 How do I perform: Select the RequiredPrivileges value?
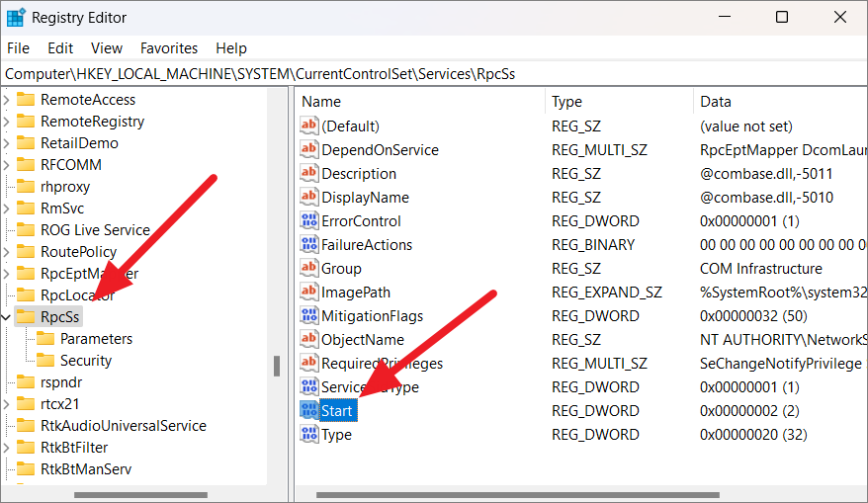point(382,364)
